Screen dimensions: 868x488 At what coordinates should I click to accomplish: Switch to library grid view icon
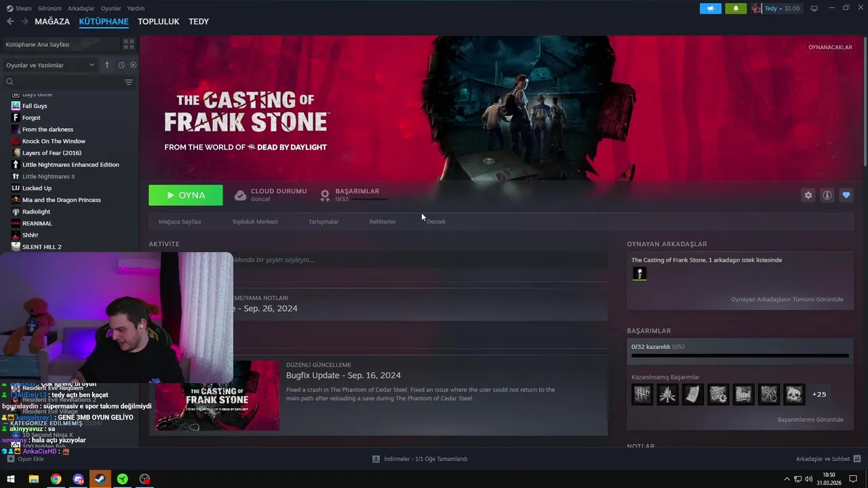click(129, 44)
